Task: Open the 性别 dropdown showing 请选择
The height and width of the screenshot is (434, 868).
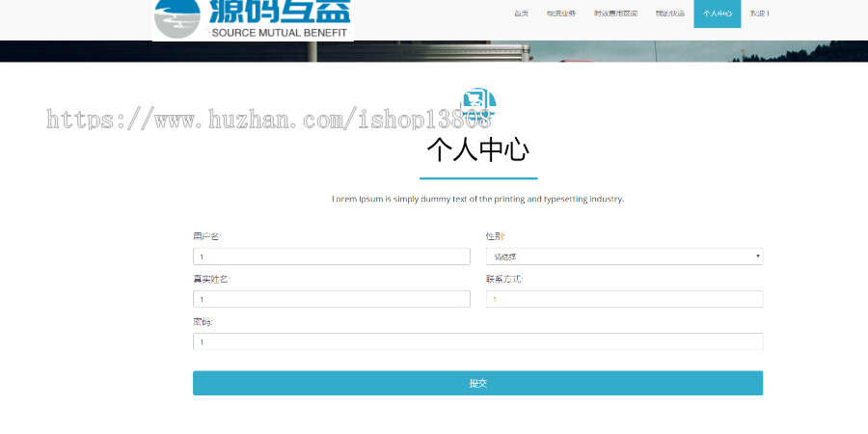Action: [624, 257]
